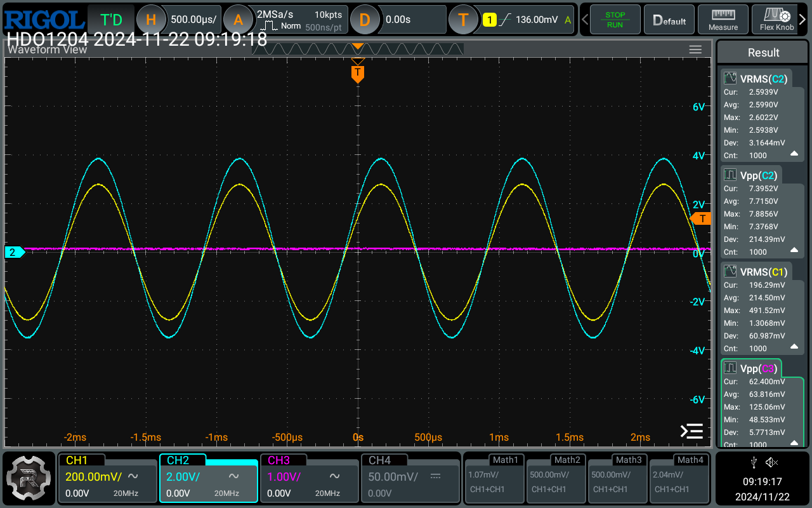812x508 pixels.
Task: Open the Flex Knob function
Action: pyautogui.click(x=776, y=20)
